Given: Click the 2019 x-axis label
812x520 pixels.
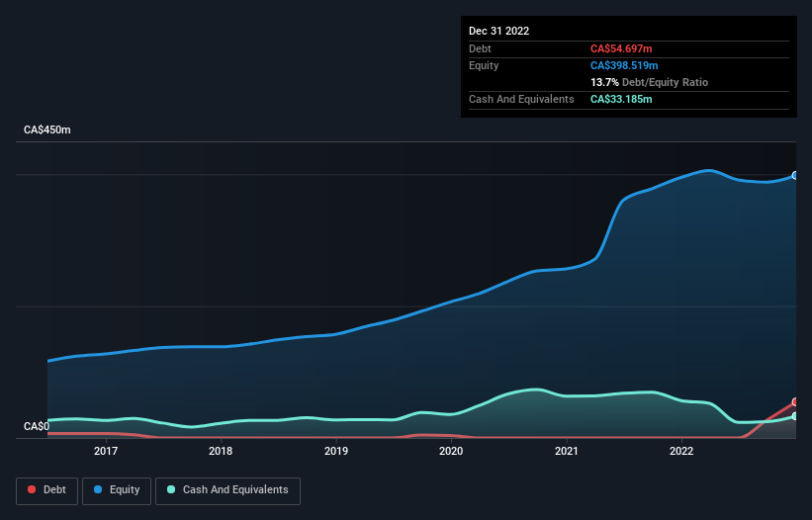Looking at the screenshot, I should click(336, 451).
